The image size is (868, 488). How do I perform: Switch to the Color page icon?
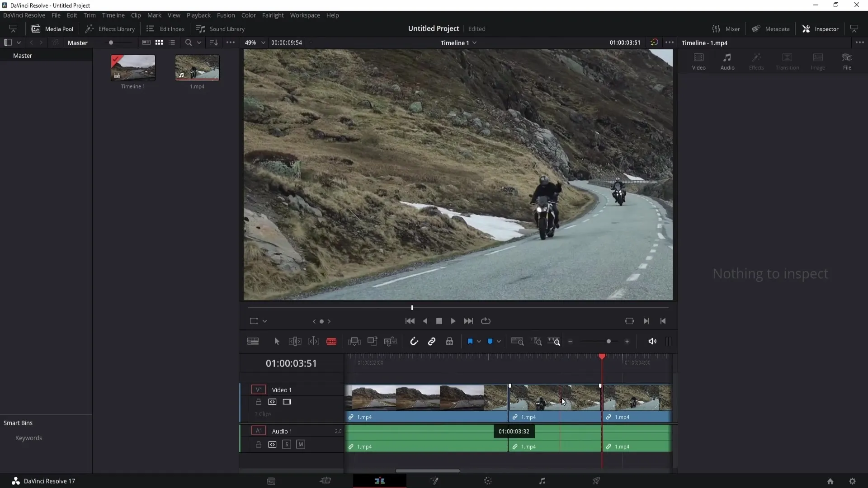tap(488, 481)
